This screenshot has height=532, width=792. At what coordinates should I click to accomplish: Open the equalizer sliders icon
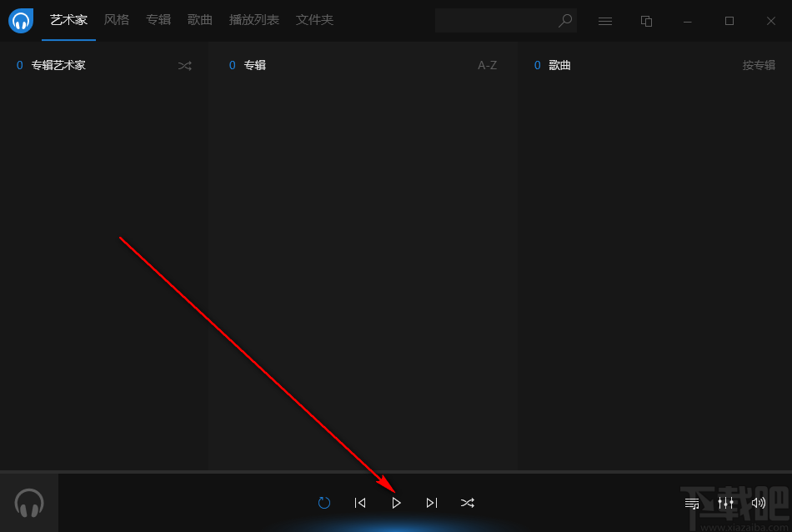(726, 503)
